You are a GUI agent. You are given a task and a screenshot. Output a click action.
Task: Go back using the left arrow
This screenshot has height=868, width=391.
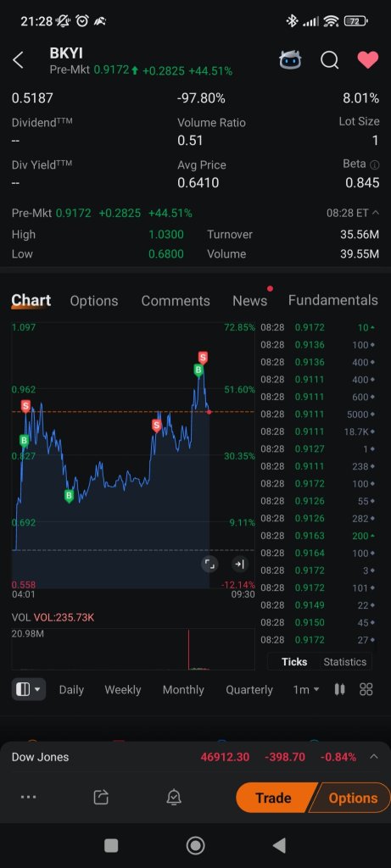[19, 60]
